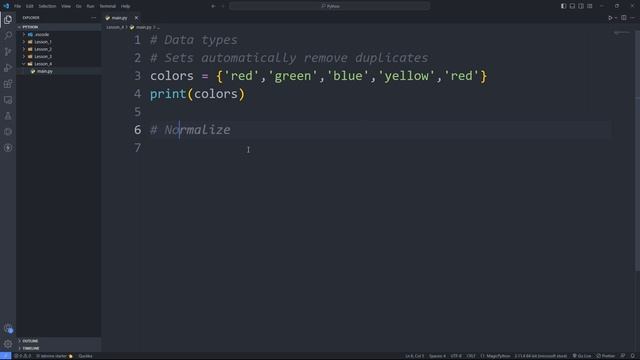Open Explorer Views and More Actions ellipsis
The image size is (640, 360).
[93, 18]
